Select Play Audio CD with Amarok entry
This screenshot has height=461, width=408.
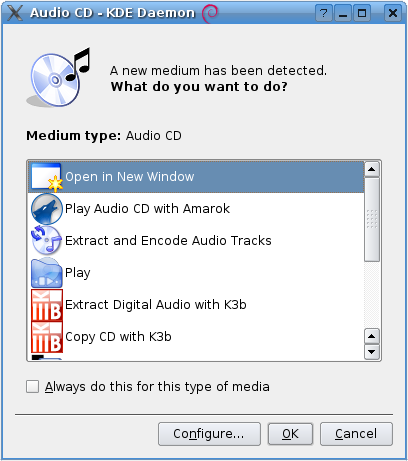click(196, 209)
